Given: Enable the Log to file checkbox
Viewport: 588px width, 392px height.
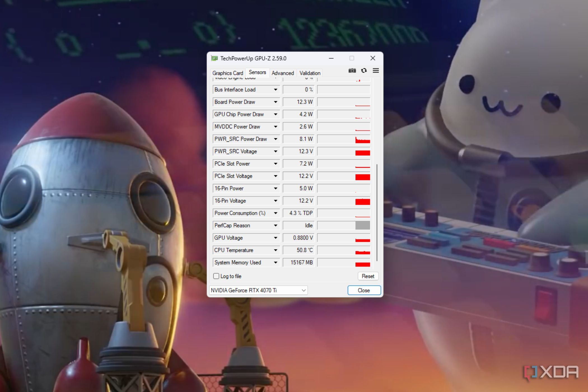Looking at the screenshot, I should (x=216, y=276).
